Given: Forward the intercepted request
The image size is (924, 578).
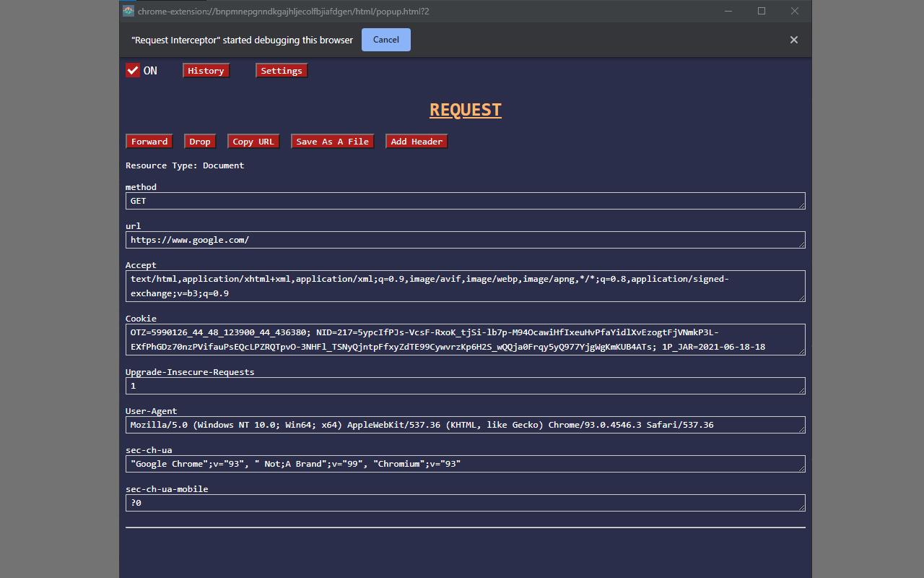Looking at the screenshot, I should [149, 142].
